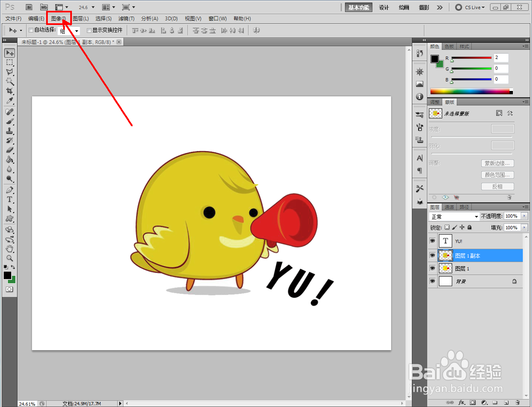The width and height of the screenshot is (532, 407).
Task: Choose the 绘画 workspace
Action: pyautogui.click(x=404, y=7)
